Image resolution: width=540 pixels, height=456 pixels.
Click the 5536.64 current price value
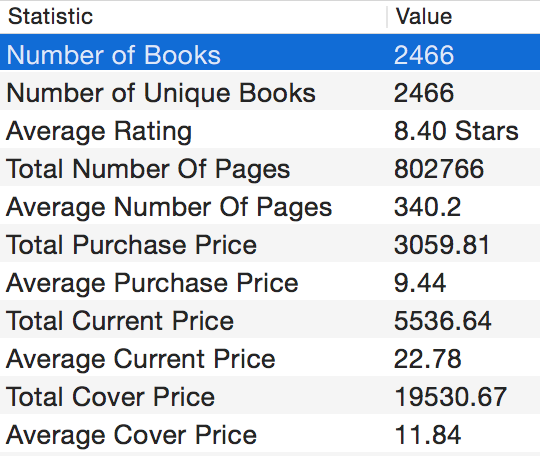click(x=443, y=321)
